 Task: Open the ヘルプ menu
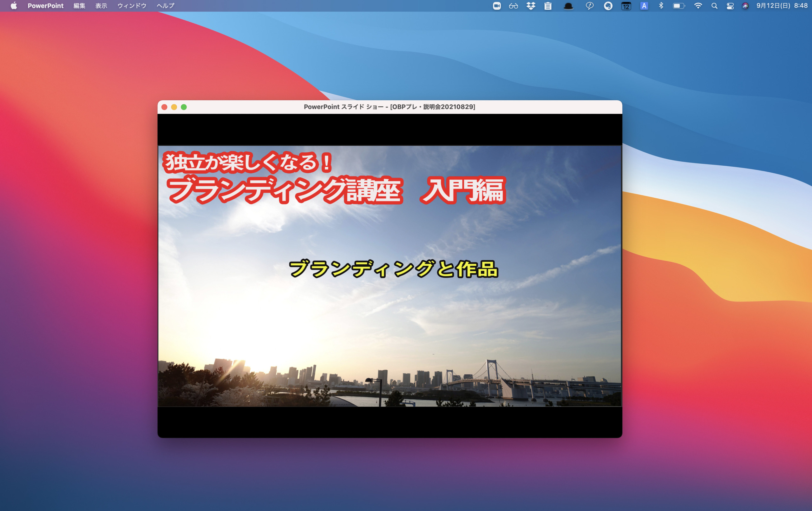click(x=166, y=6)
